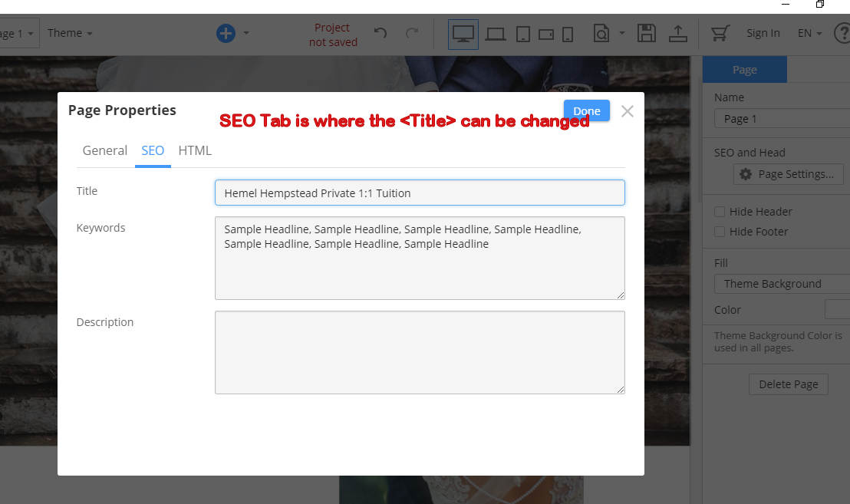Screen dimensions: 850x504
Task: Click the preview page icon
Action: tap(602, 34)
